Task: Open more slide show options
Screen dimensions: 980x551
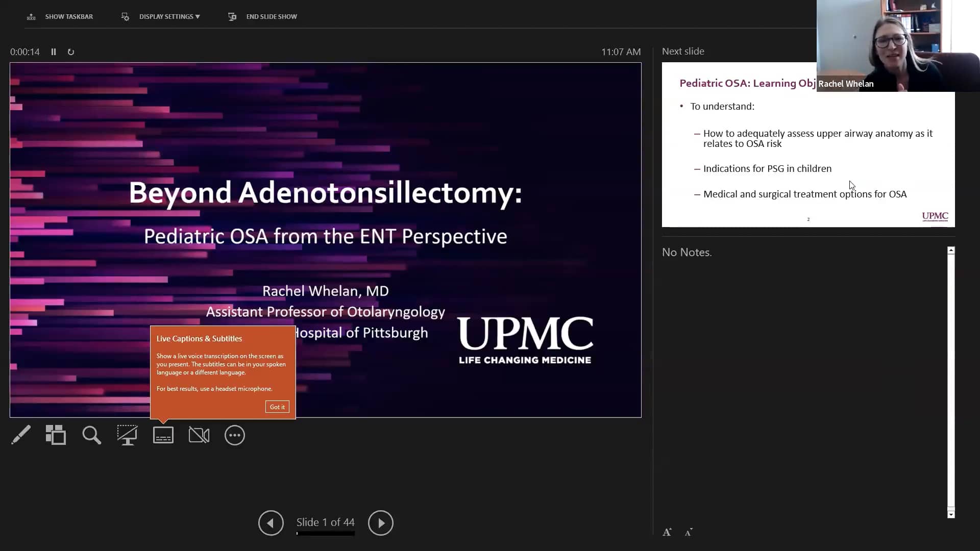Action: (x=234, y=435)
